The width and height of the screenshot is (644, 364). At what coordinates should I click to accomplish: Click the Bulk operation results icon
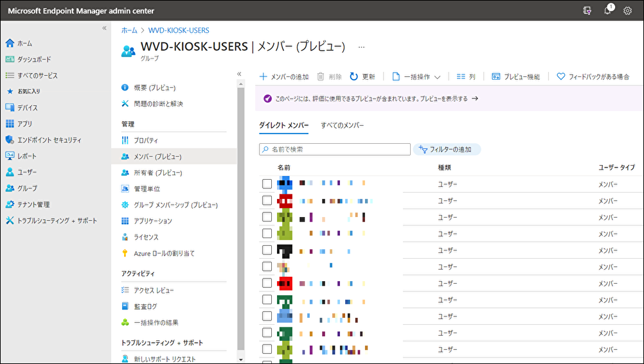coord(125,322)
